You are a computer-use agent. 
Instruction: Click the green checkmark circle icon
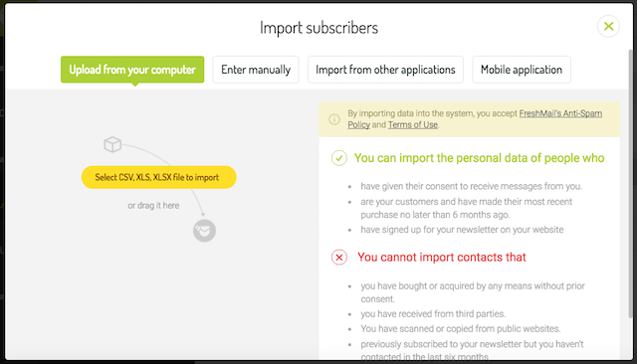(339, 158)
